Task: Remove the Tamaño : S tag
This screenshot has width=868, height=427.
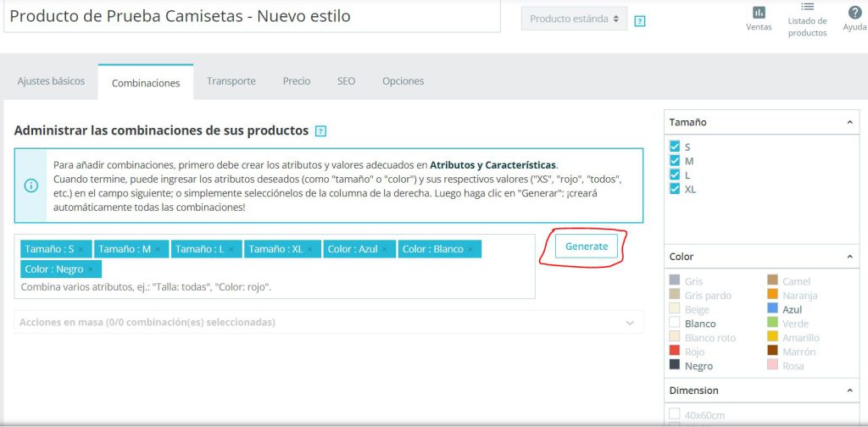Action: click(x=81, y=249)
